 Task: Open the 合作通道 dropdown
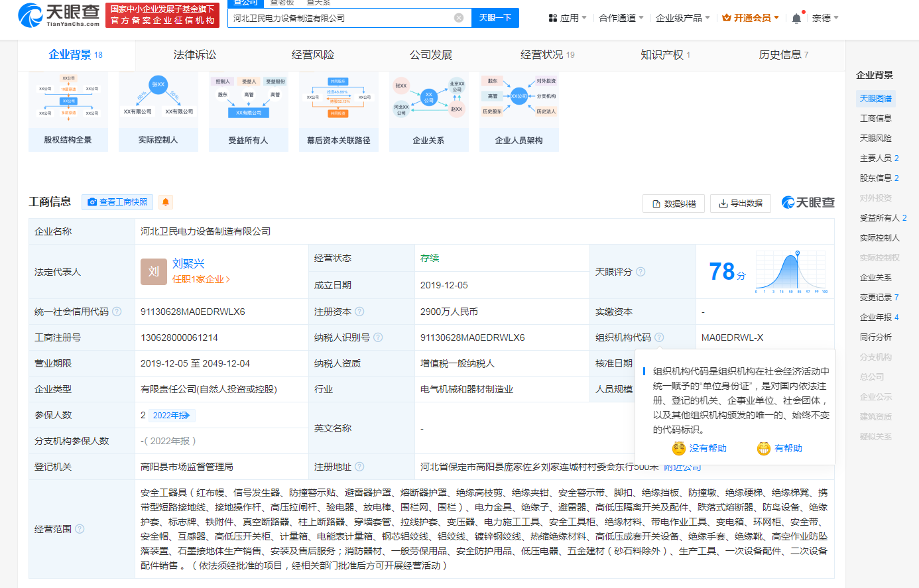[621, 18]
